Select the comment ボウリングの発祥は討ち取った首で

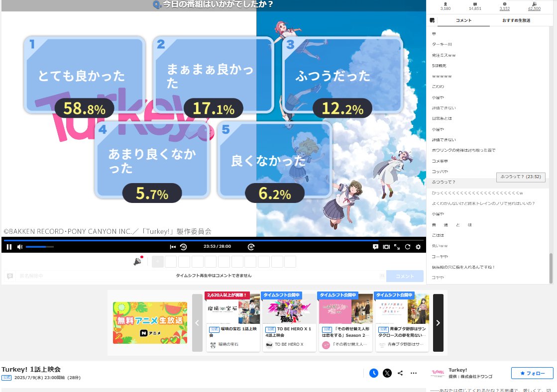pyautogui.click(x=463, y=150)
